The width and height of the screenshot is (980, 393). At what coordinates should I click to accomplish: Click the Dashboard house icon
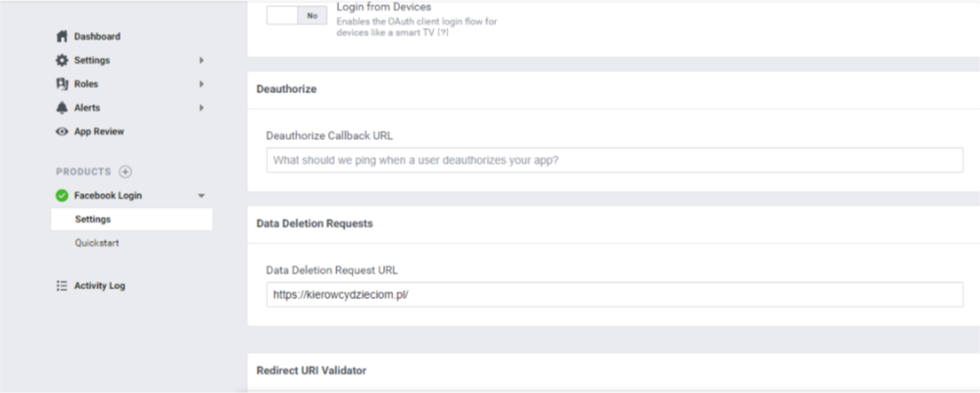tap(62, 37)
